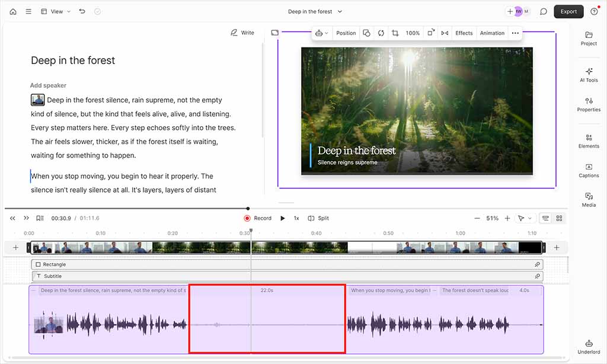Open the Rotate control in the canvas toolbar
The image size is (607, 364).
click(x=381, y=33)
